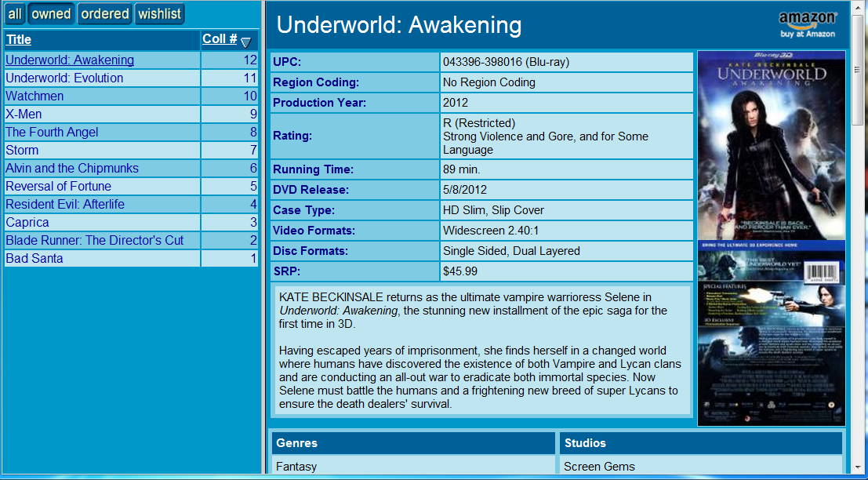This screenshot has width=868, height=480.
Task: Click the Screen Gems studio entry
Action: (x=600, y=467)
